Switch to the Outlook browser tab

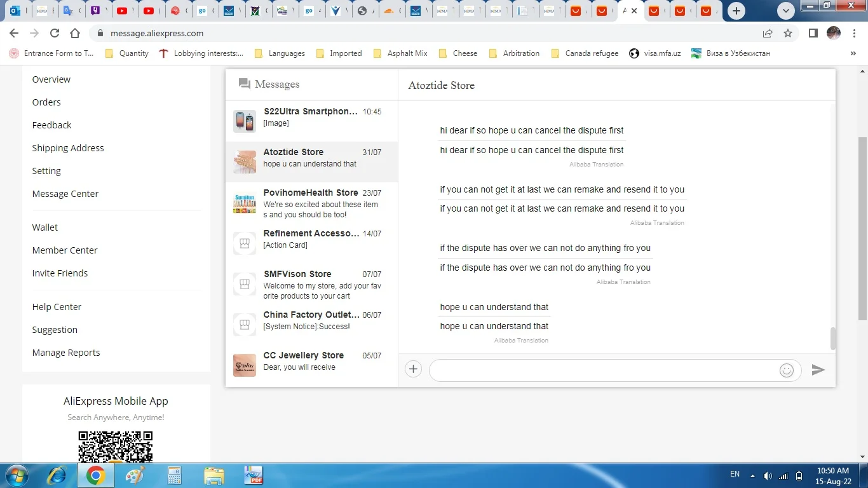point(16,11)
